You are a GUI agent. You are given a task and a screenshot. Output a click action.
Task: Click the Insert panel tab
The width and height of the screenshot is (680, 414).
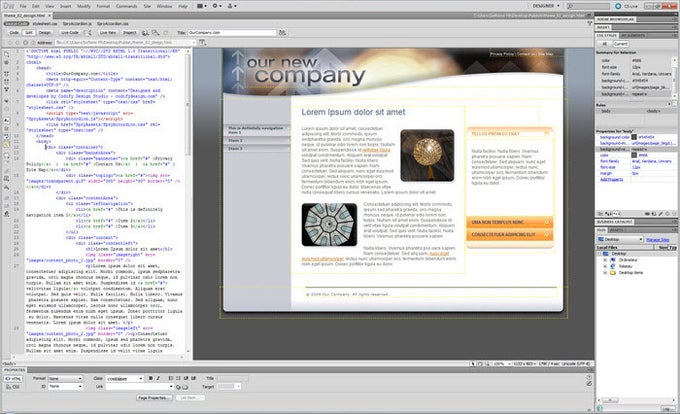point(604,27)
